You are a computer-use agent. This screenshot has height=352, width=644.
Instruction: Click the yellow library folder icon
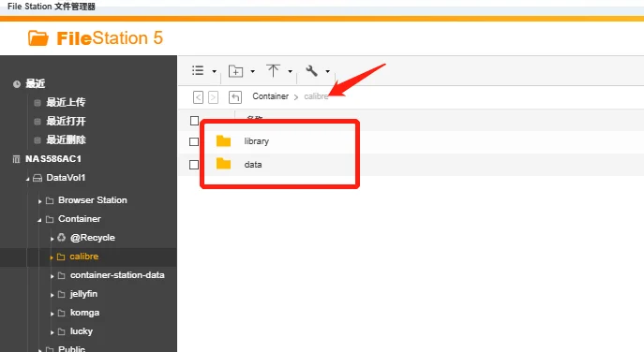click(x=223, y=141)
